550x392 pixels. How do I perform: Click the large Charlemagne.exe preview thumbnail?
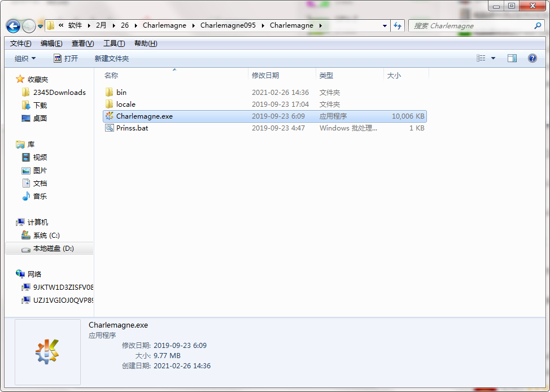[x=47, y=352]
